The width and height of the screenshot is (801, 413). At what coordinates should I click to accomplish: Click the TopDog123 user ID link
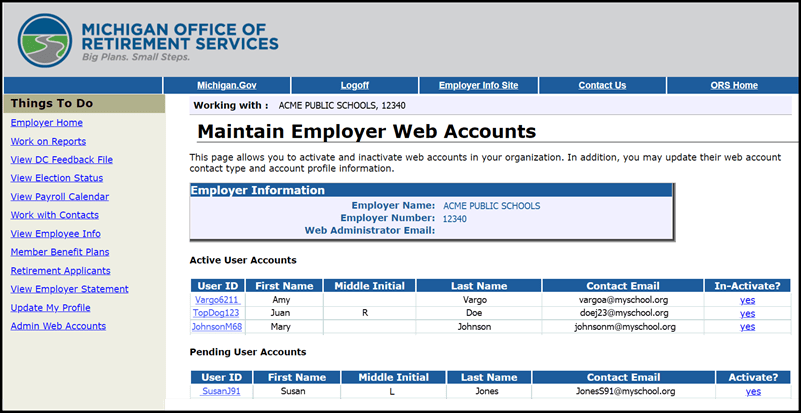(x=216, y=313)
